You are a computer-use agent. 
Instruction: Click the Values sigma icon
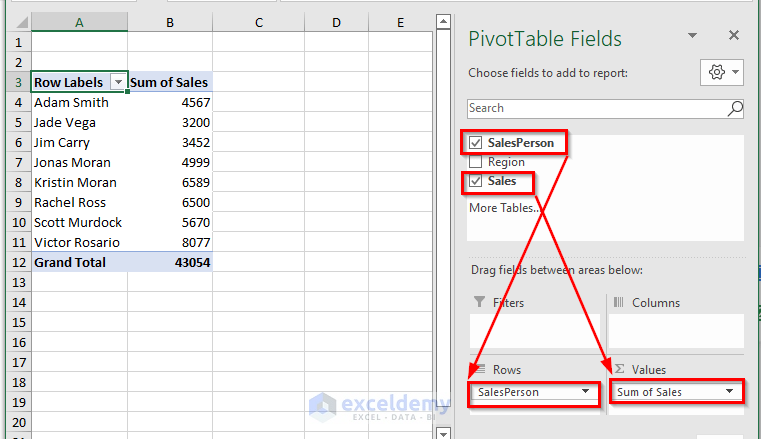pyautogui.click(x=619, y=369)
